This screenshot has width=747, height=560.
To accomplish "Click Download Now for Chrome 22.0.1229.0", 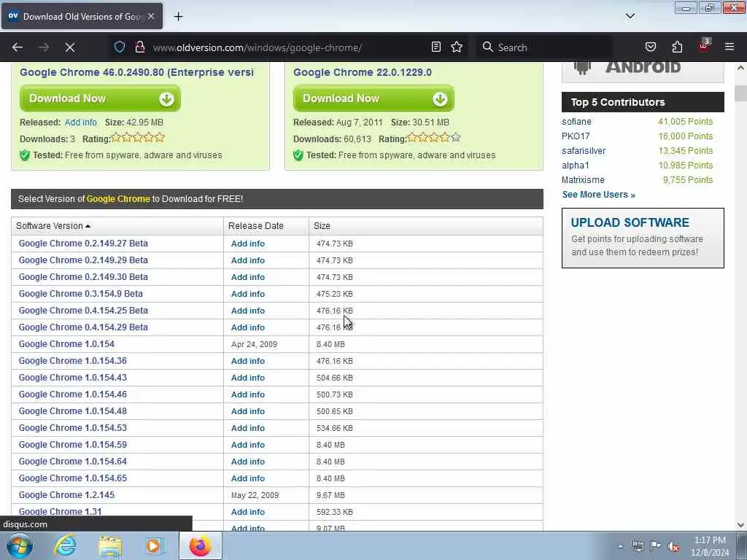I will pyautogui.click(x=373, y=98).
